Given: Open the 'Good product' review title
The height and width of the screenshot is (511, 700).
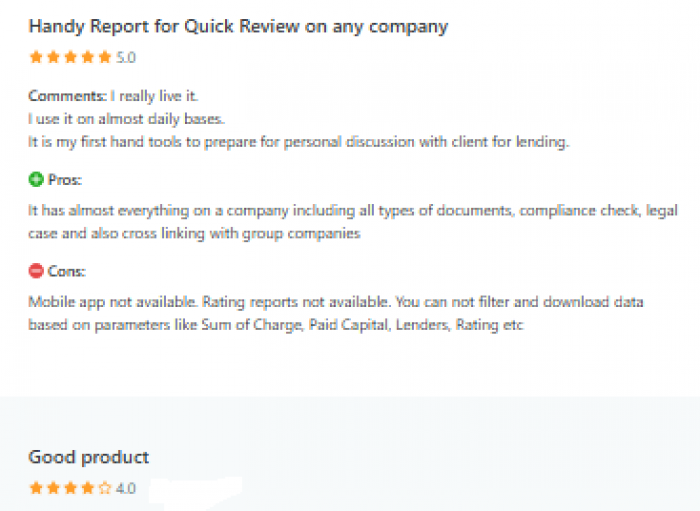Looking at the screenshot, I should click(x=88, y=457).
